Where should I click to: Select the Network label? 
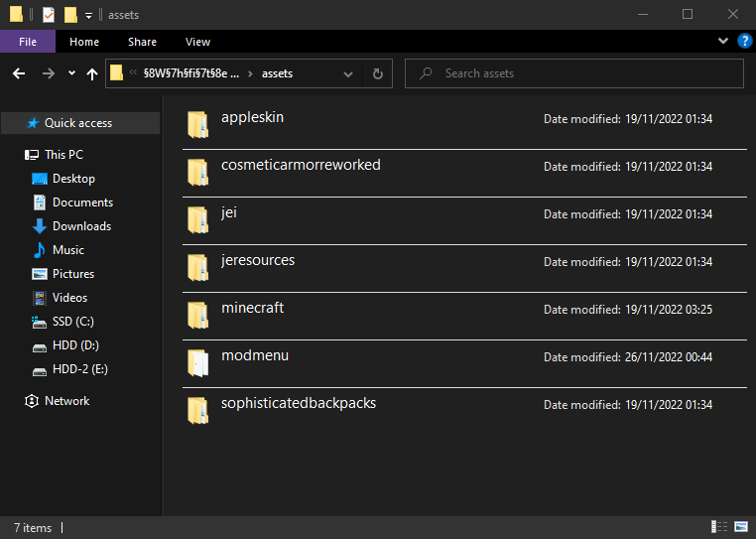click(x=67, y=401)
